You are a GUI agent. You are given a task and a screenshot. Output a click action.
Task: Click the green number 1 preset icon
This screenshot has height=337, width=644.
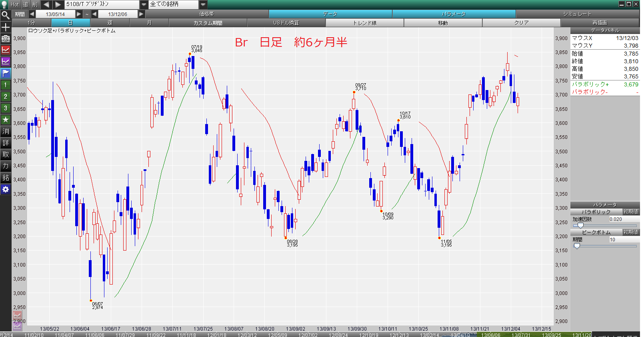pos(6,85)
